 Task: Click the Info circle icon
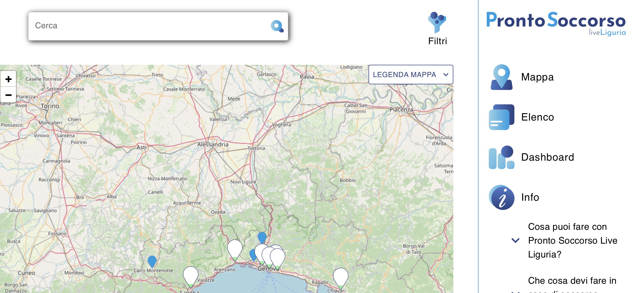point(501,197)
